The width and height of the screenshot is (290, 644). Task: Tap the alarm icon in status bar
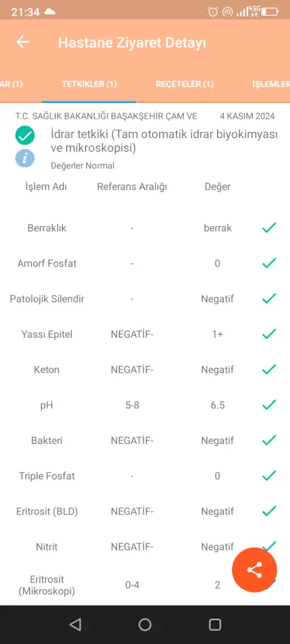coord(213,12)
